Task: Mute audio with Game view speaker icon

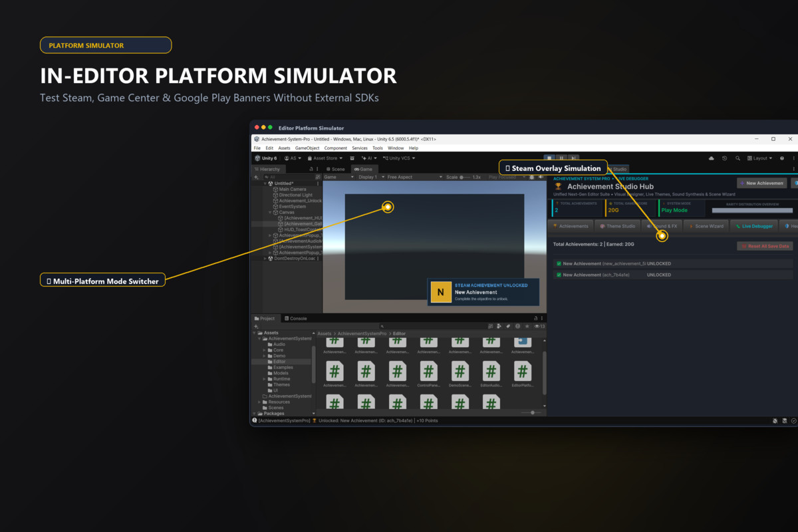Action: 540,177
